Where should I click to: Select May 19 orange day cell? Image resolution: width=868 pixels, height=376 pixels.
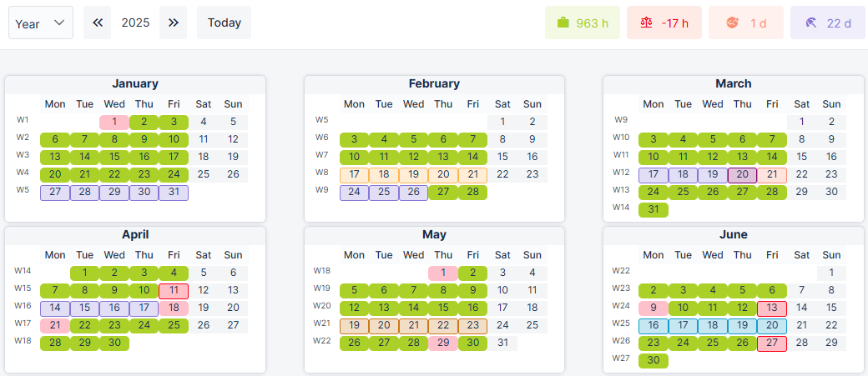click(x=354, y=325)
